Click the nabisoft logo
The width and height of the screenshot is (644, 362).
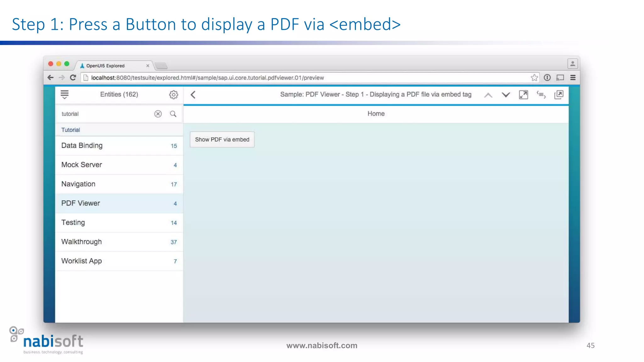(x=47, y=341)
